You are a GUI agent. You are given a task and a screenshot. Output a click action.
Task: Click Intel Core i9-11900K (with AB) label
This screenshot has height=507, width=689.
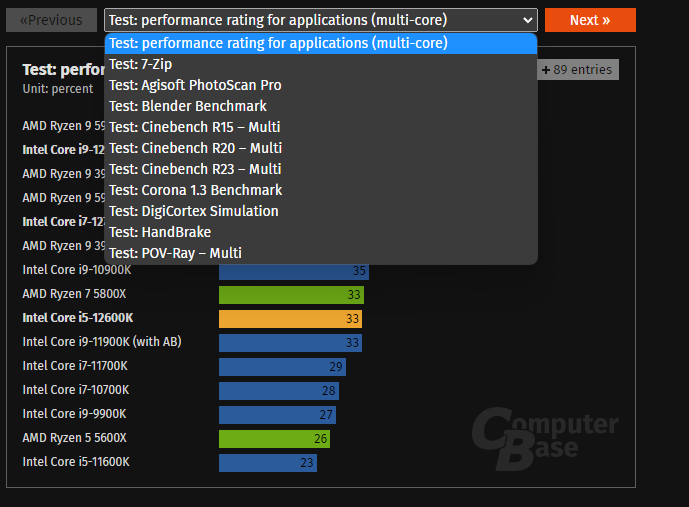[102, 342]
